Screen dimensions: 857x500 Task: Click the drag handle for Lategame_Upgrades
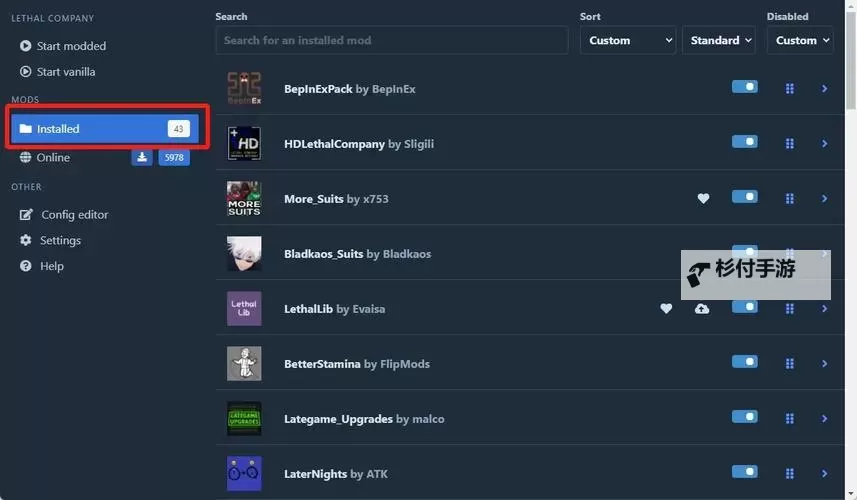[x=789, y=419]
